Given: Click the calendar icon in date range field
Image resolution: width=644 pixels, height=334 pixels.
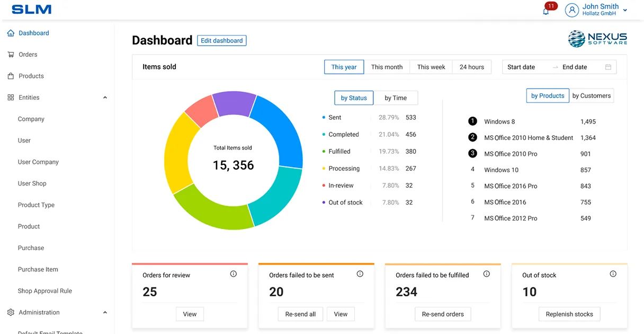Looking at the screenshot, I should [608, 67].
